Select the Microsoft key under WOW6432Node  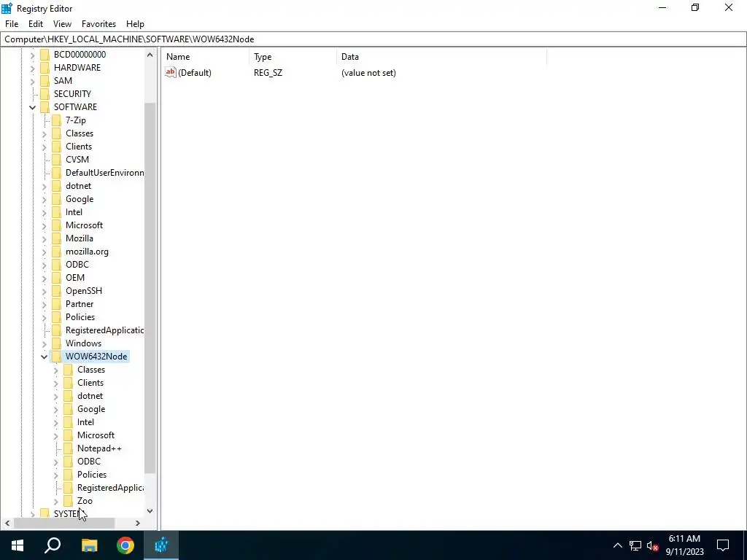[96, 435]
